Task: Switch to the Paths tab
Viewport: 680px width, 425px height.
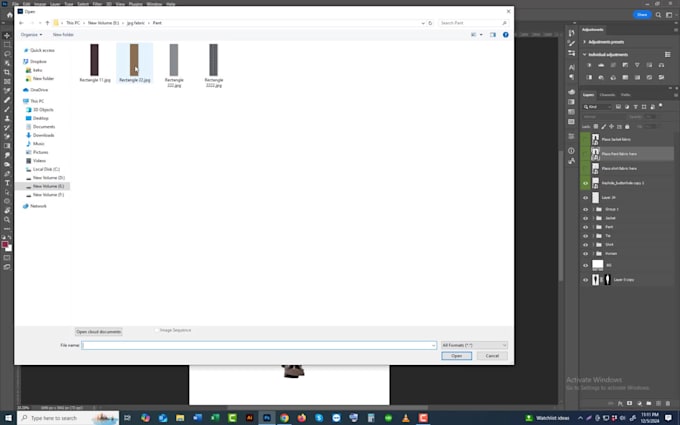Action: click(625, 95)
